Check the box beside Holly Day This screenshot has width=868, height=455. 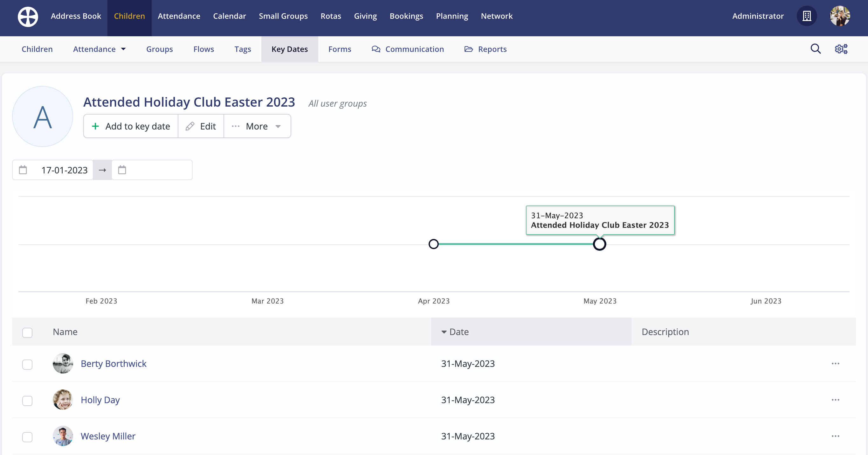coord(27,401)
